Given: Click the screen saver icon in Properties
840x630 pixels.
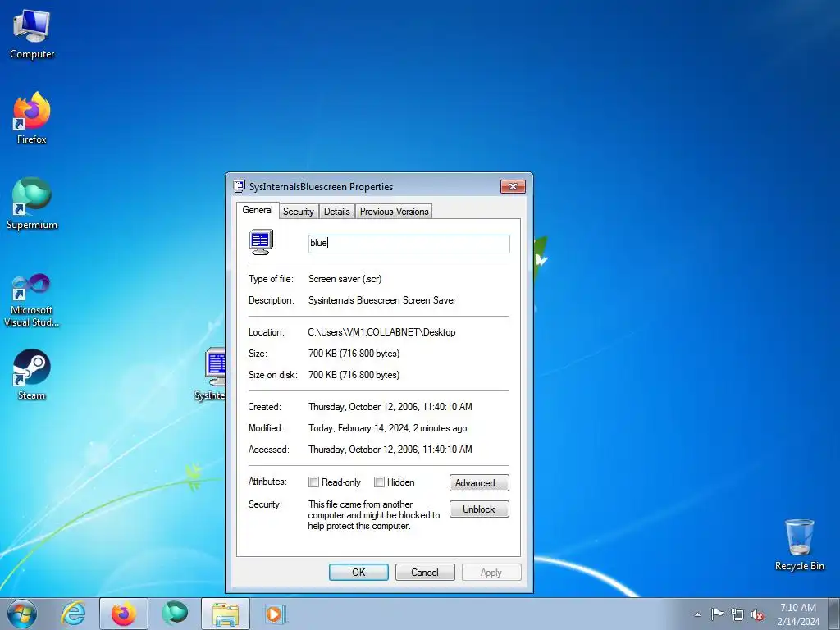Looking at the screenshot, I should point(261,242).
